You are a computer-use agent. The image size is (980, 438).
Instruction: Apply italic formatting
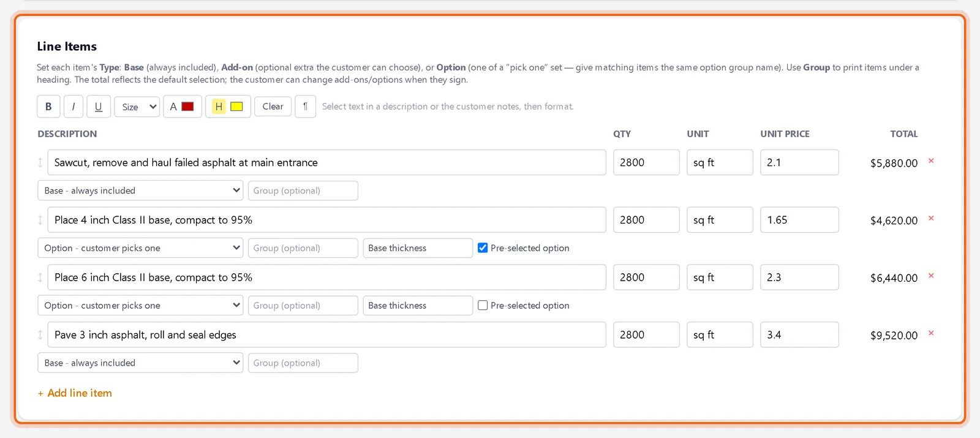(x=73, y=107)
